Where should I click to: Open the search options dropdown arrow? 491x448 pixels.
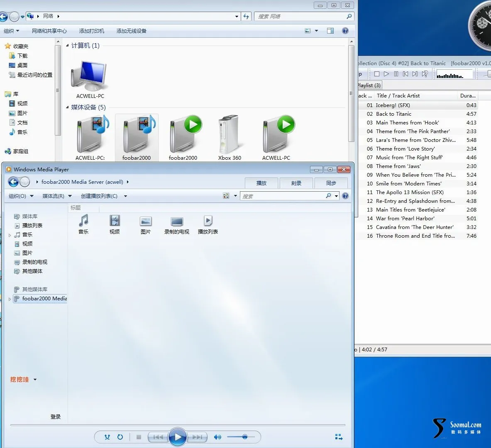coord(336,196)
